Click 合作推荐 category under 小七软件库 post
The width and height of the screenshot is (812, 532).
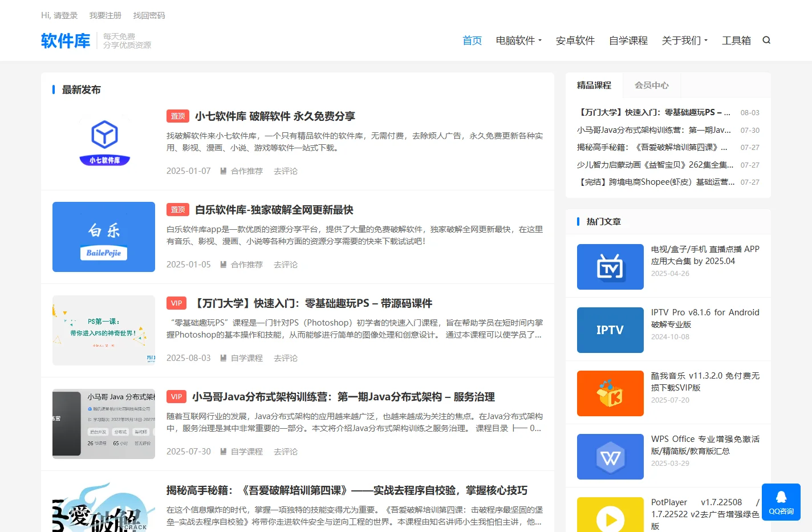[x=247, y=171]
